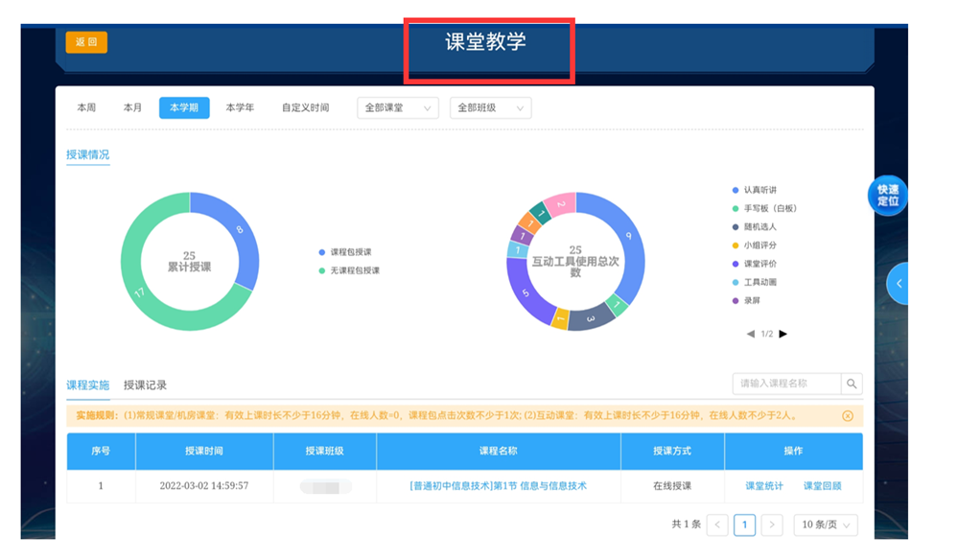The width and height of the screenshot is (958, 560).
Task: Toggle 随机选人 legend item
Action: (x=755, y=226)
